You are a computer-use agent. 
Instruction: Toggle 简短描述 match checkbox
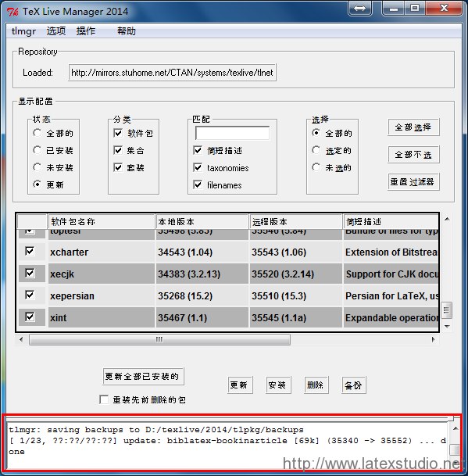[198, 150]
